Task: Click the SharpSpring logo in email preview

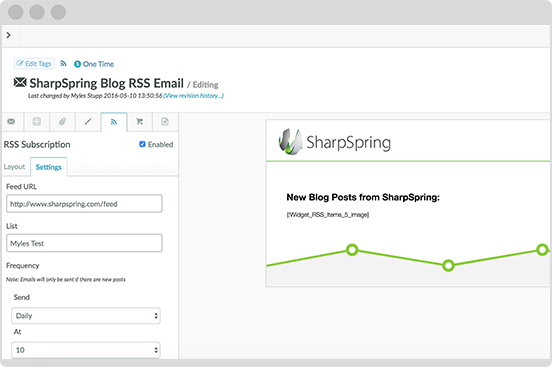Action: tap(334, 142)
